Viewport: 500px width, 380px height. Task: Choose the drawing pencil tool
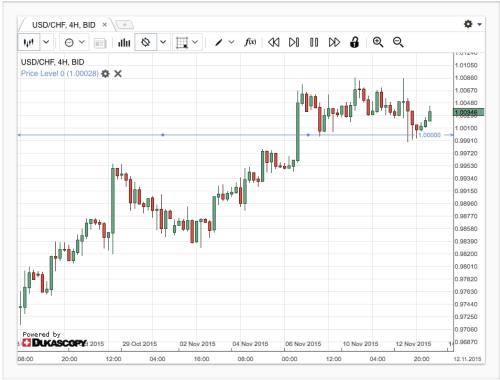point(219,42)
